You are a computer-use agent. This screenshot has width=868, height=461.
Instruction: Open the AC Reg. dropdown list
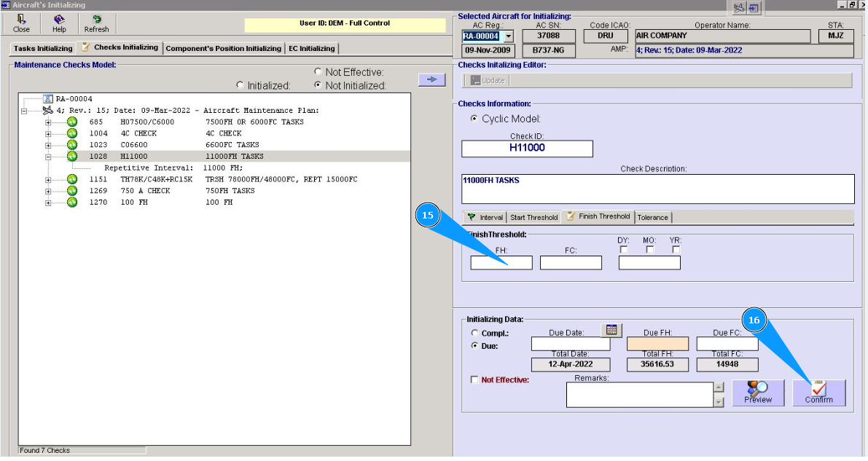click(509, 36)
